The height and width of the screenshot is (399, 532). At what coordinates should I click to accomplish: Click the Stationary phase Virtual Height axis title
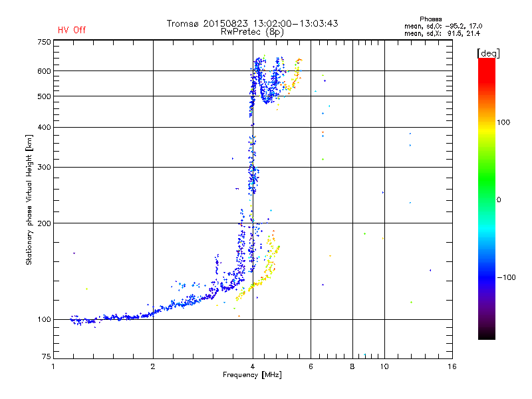[29, 200]
